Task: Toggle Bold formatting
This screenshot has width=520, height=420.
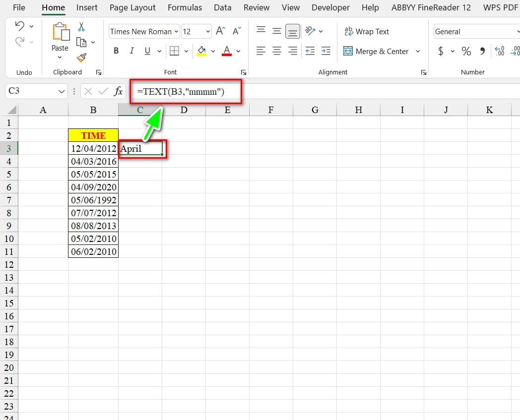Action: tap(116, 51)
